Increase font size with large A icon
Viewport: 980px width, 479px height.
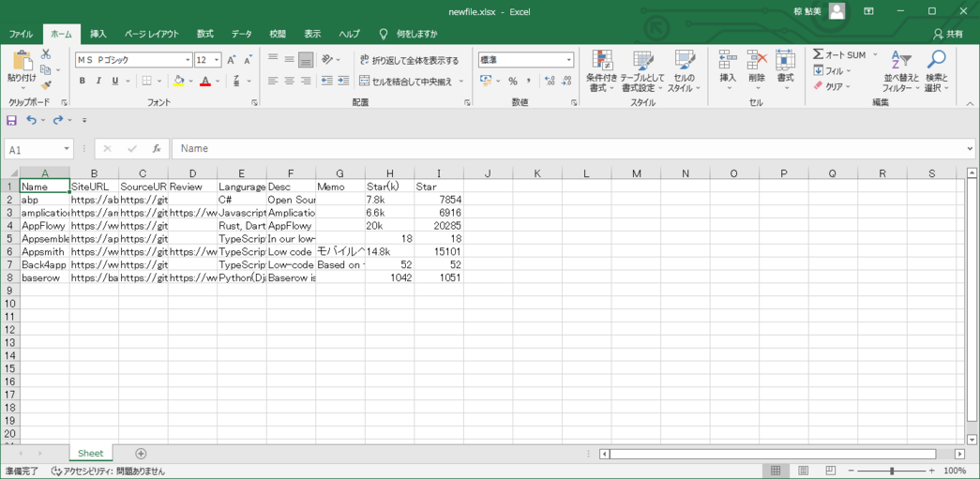click(232, 60)
